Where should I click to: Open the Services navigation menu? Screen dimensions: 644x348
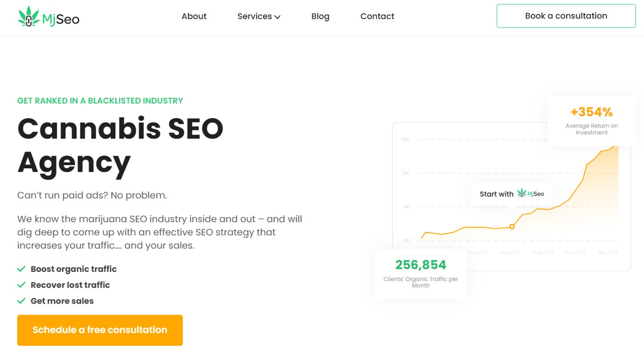coord(254,16)
